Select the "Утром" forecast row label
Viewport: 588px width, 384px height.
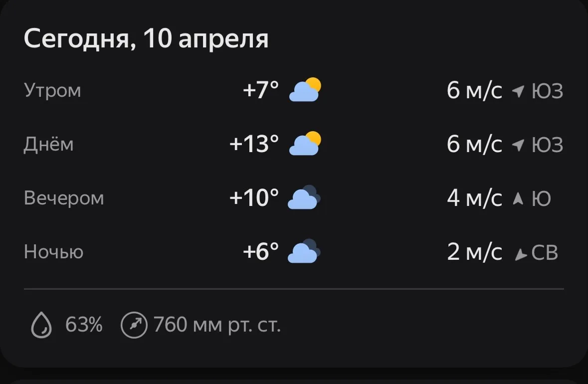[x=52, y=91]
